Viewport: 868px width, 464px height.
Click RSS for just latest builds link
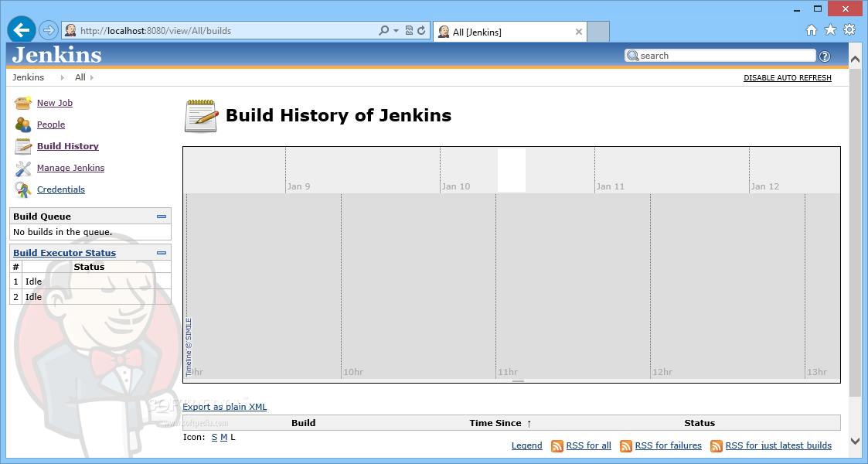[778, 445]
